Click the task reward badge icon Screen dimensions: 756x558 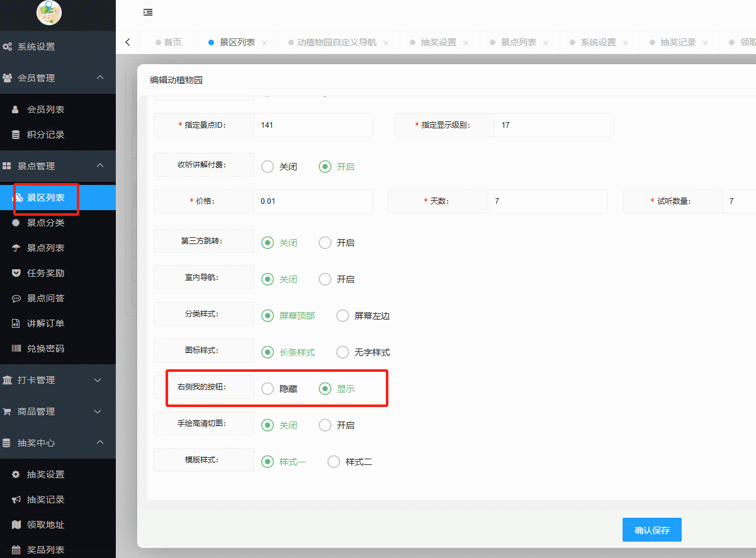click(x=16, y=273)
